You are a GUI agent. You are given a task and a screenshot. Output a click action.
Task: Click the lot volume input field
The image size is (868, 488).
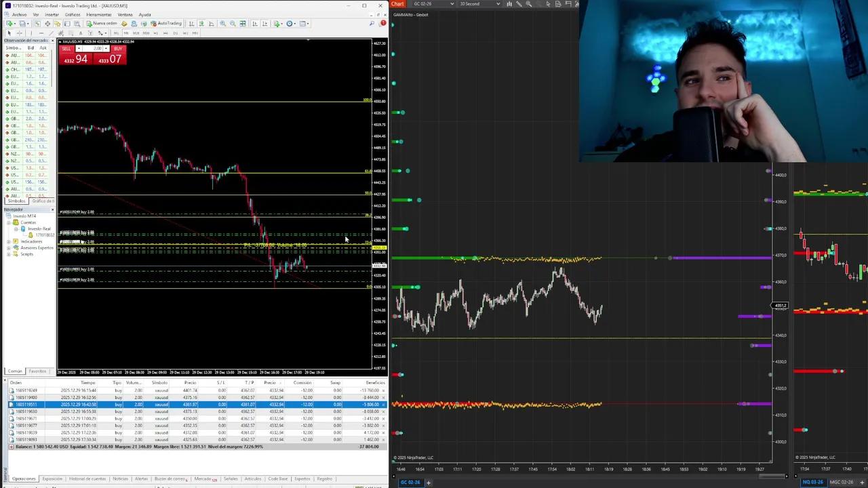98,49
